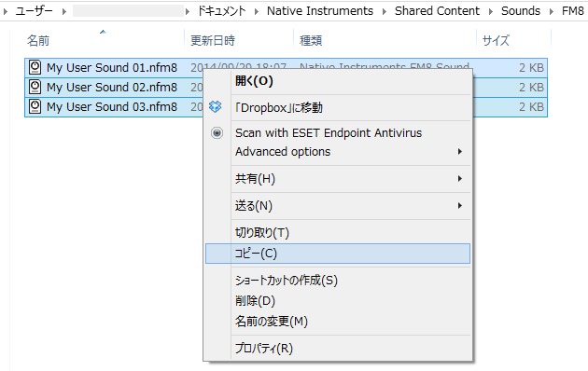
Task: Click 2 KB size of Sound 01 row
Action: pyautogui.click(x=531, y=68)
